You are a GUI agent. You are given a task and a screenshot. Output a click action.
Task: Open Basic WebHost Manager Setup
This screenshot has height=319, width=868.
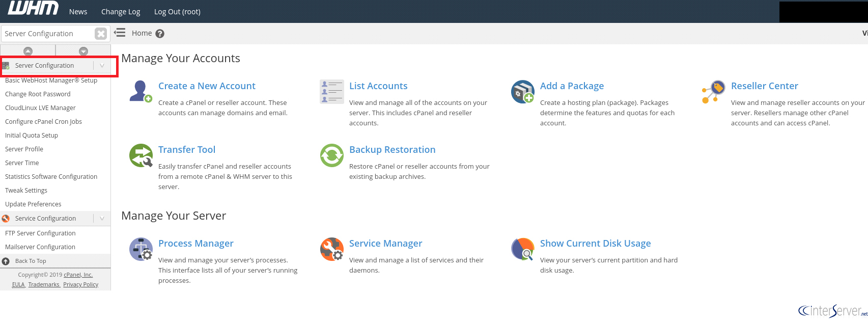(x=51, y=81)
